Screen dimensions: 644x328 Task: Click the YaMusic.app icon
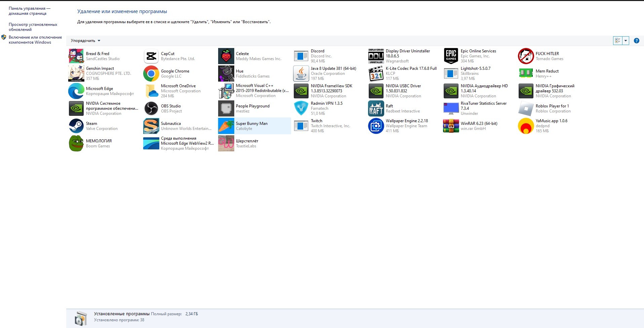526,126
